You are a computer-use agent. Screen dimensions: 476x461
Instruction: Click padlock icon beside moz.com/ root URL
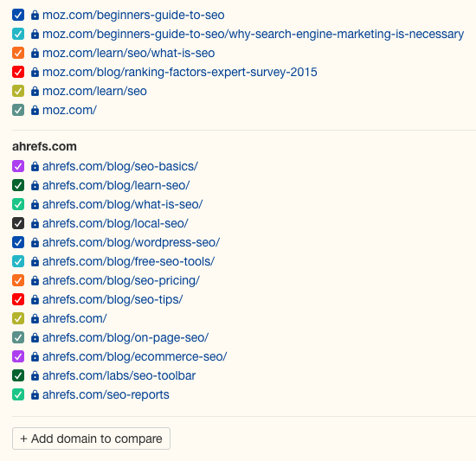[x=35, y=110]
